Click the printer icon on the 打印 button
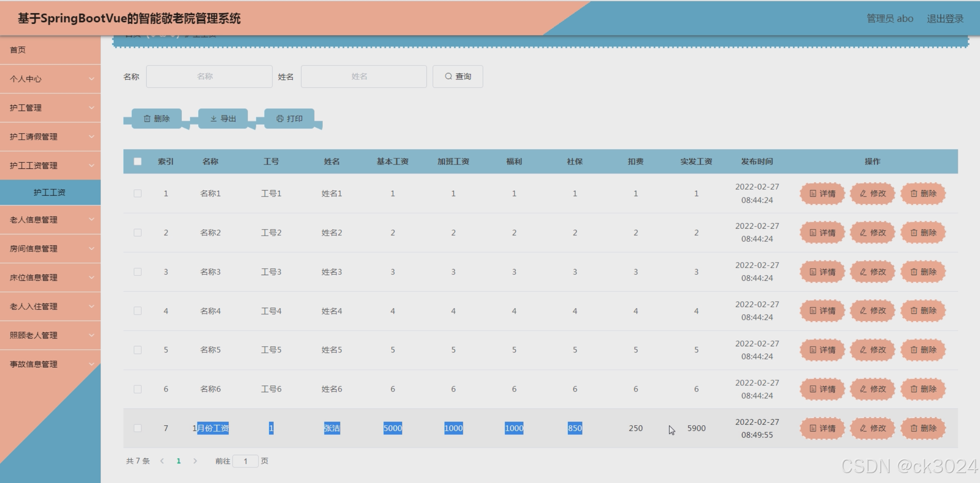 (x=280, y=118)
